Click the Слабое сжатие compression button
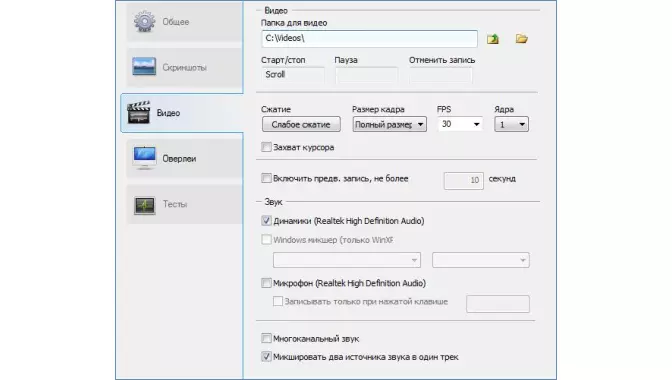Viewport: 672px width, 380px height. pyautogui.click(x=301, y=124)
